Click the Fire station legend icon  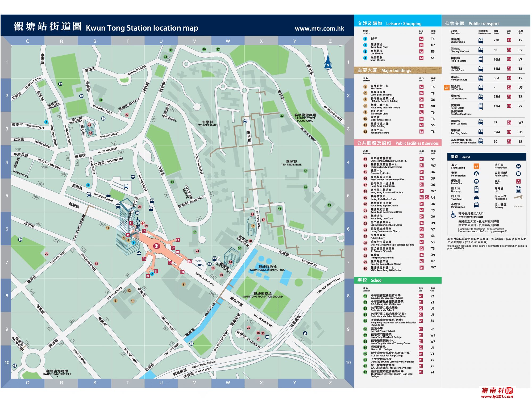[518, 166]
